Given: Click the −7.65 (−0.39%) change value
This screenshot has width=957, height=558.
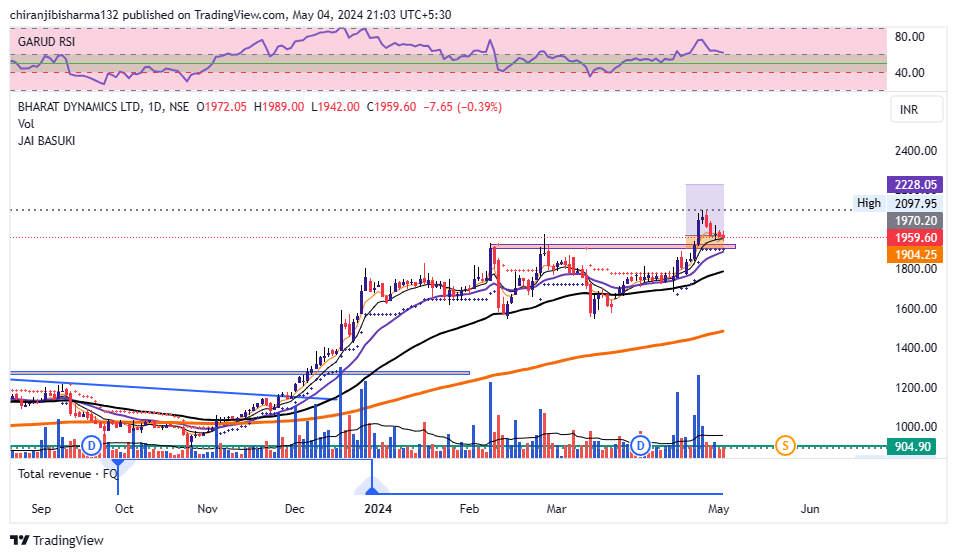Looking at the screenshot, I should pyautogui.click(x=463, y=107).
